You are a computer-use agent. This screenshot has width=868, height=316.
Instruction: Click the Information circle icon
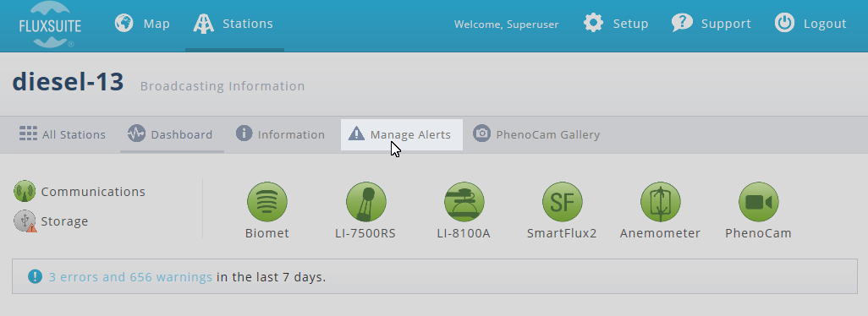[x=244, y=133]
